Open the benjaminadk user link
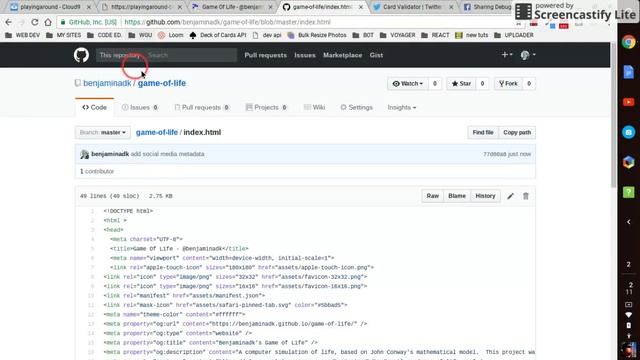Viewport: 640px width, 360px height. 107,83
